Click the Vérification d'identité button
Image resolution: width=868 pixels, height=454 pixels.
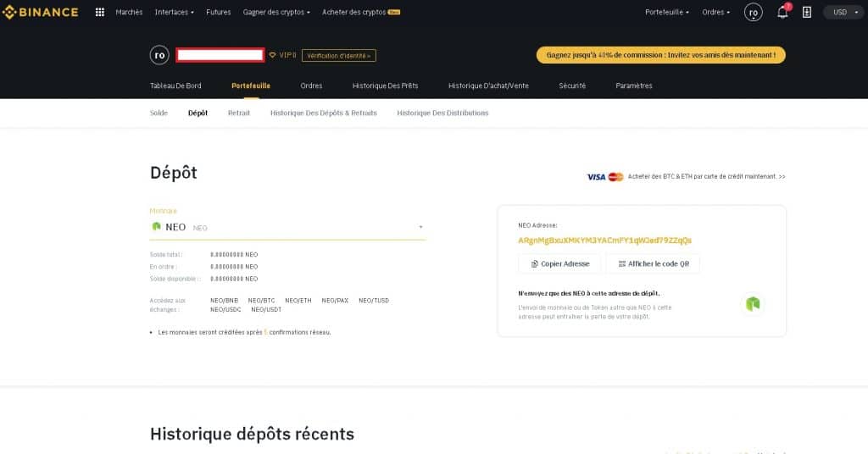pos(339,55)
